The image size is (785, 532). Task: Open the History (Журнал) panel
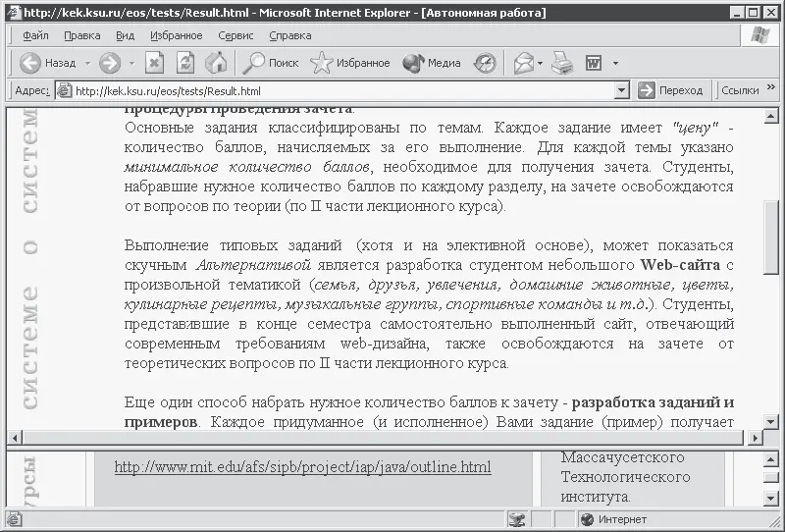point(485,63)
